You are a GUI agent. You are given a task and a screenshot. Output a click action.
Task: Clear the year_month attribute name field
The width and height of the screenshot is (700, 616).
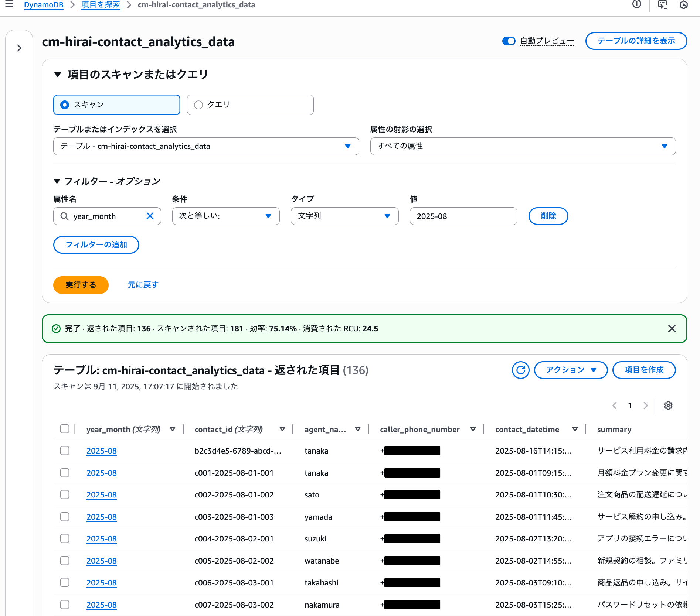pyautogui.click(x=150, y=216)
